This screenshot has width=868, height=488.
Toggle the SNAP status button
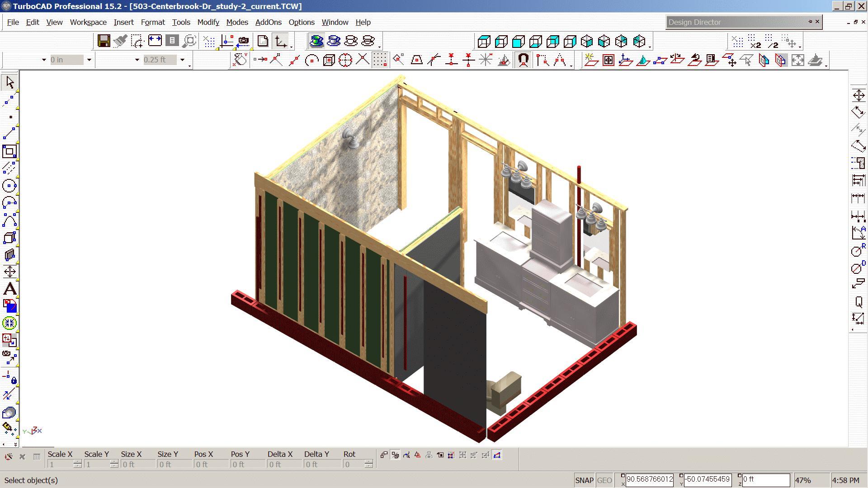[584, 480]
